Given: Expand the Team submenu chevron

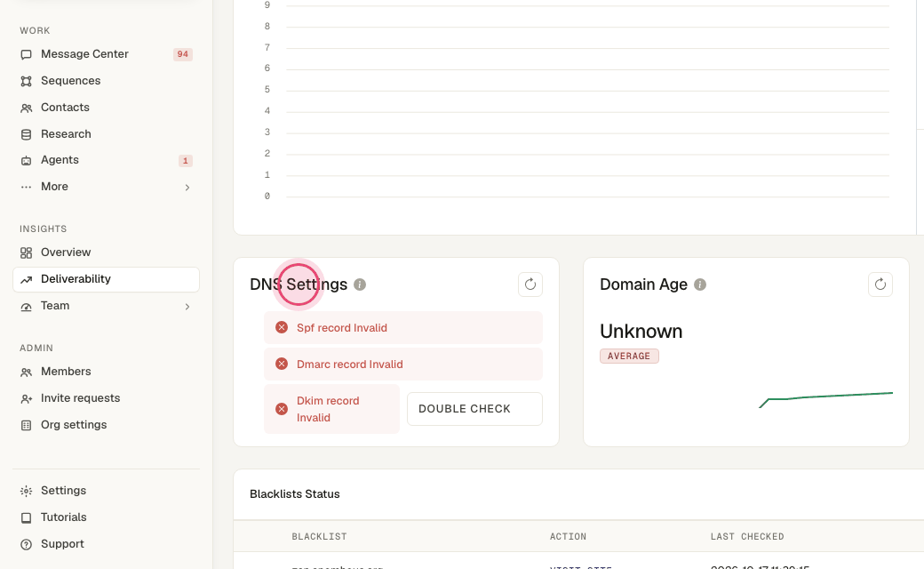Looking at the screenshot, I should [x=187, y=306].
